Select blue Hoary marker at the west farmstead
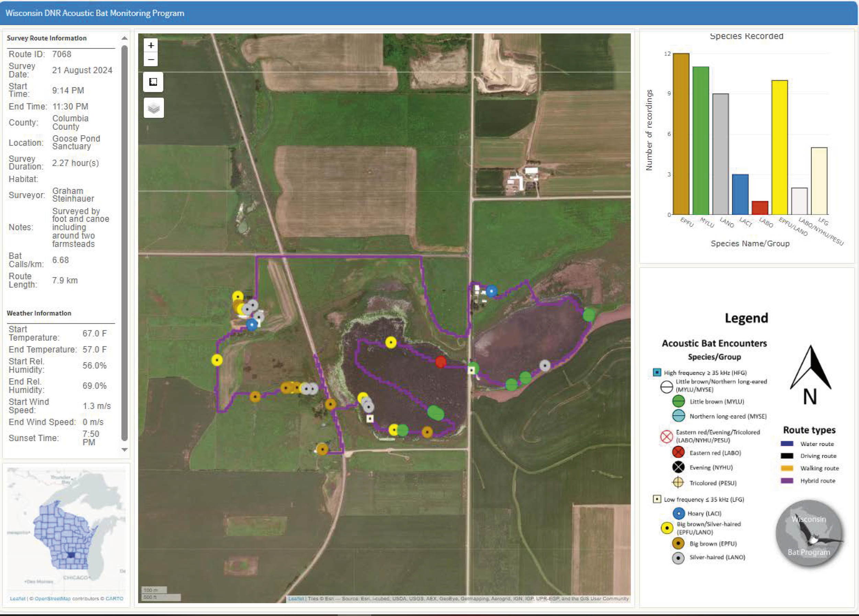859x616 pixels. point(252,324)
